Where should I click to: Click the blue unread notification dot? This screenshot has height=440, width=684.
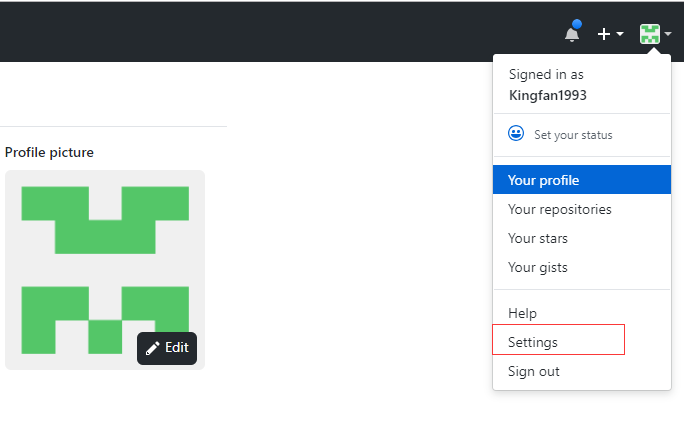[577, 24]
